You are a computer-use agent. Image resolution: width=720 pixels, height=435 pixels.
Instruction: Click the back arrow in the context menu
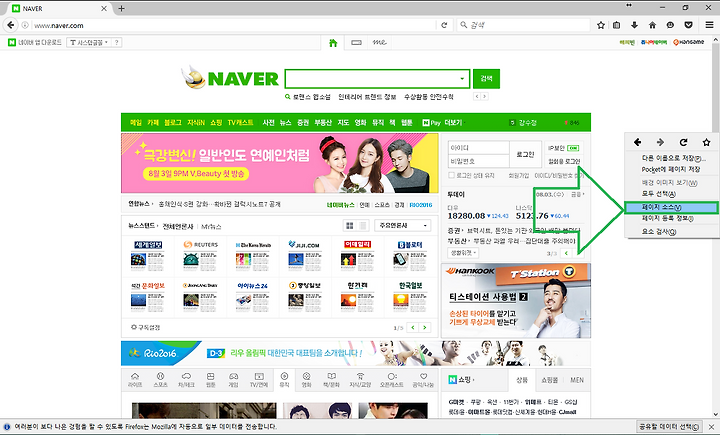(x=637, y=142)
